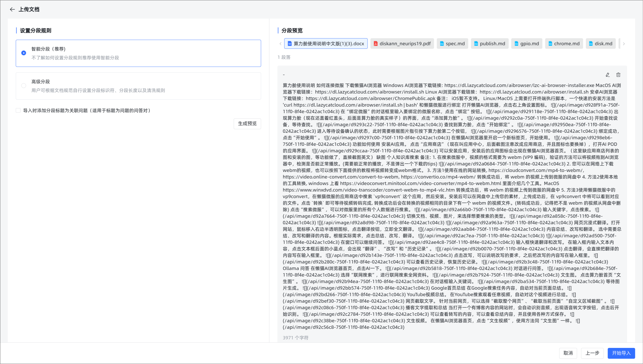Screen dimensions: 643x364
Task: Click the 3971 个字符 count text
Action: (296, 338)
